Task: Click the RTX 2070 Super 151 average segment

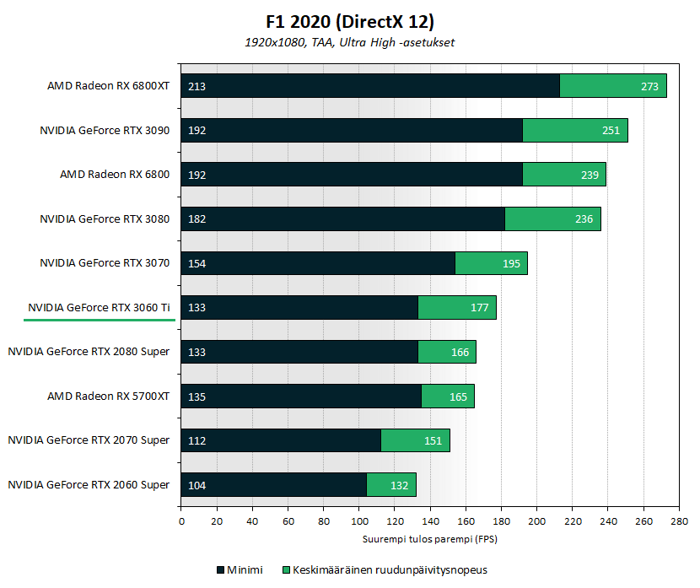Action: pyautogui.click(x=416, y=440)
